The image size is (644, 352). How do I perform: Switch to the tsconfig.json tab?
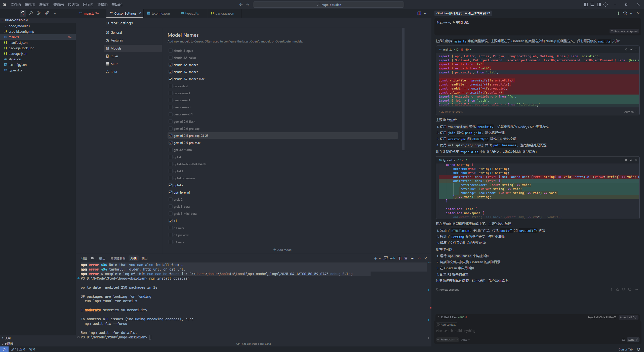pos(158,13)
